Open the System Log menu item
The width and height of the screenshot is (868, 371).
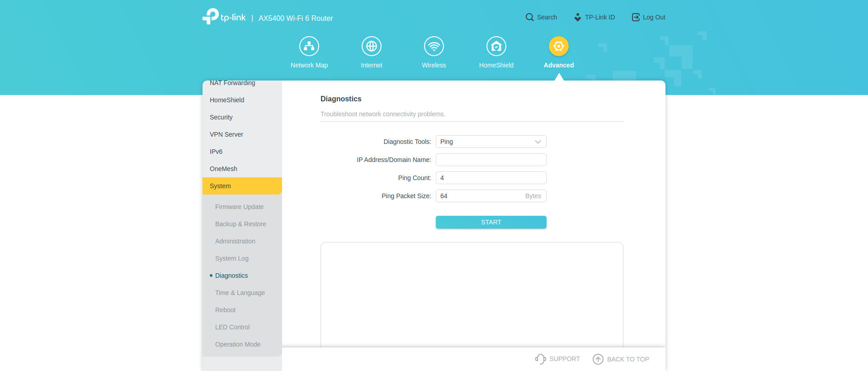click(232, 258)
